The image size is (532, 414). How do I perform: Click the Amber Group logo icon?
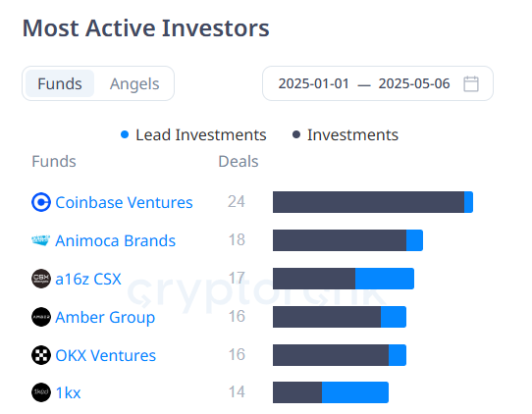click(x=41, y=317)
